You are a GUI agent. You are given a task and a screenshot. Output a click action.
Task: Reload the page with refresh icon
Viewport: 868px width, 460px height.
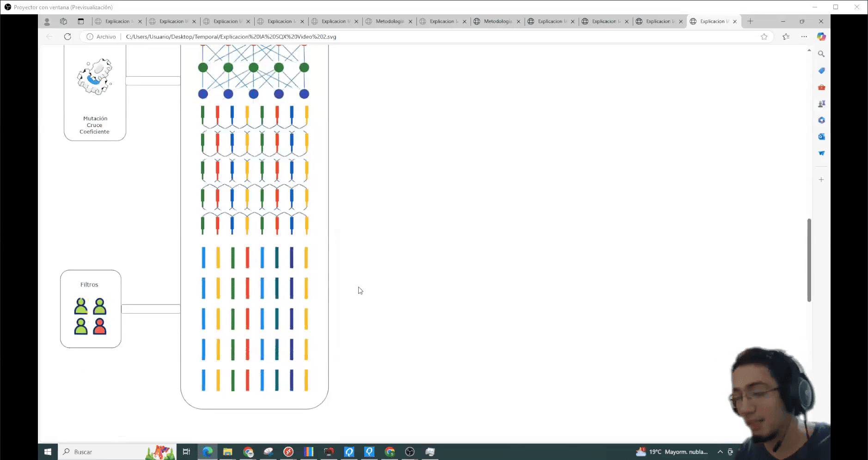click(67, 36)
